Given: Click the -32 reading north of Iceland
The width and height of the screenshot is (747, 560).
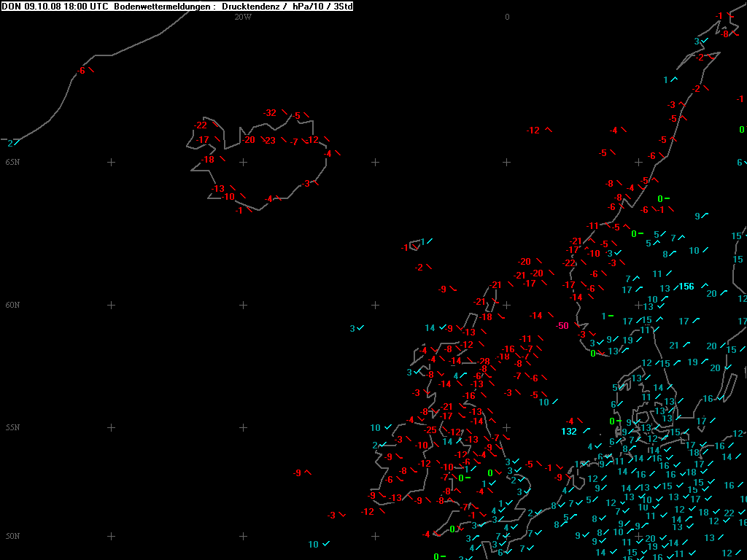Looking at the screenshot, I should pyautogui.click(x=270, y=113).
